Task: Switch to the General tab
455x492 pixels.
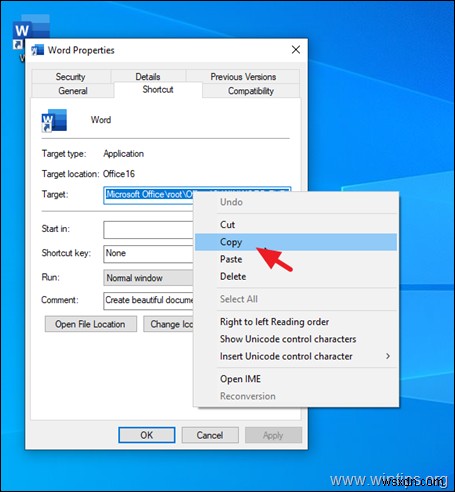Action: [x=73, y=91]
